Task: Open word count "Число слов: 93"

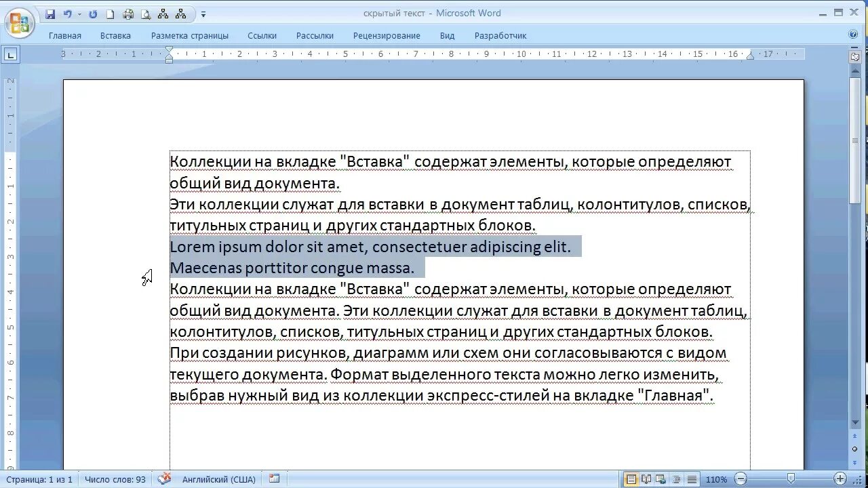Action: point(115,479)
